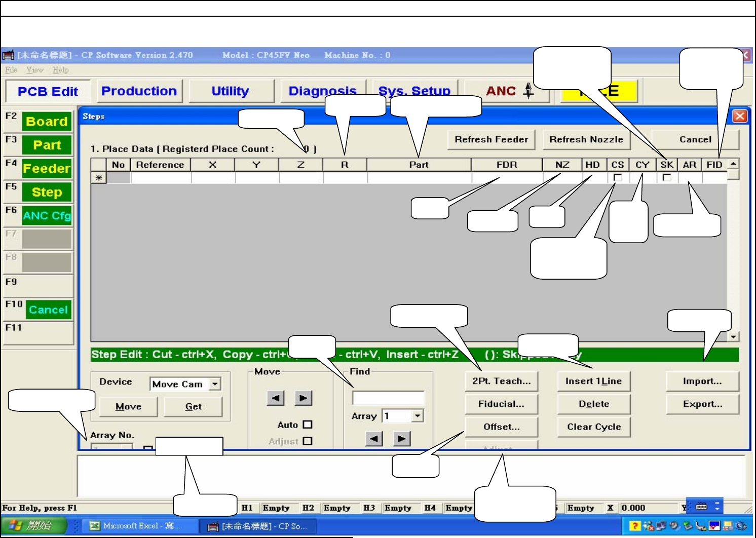Switch to the Utility tab

231,91
